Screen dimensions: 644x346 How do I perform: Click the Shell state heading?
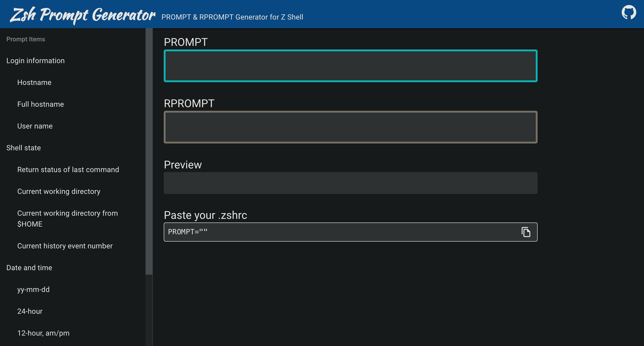23,148
